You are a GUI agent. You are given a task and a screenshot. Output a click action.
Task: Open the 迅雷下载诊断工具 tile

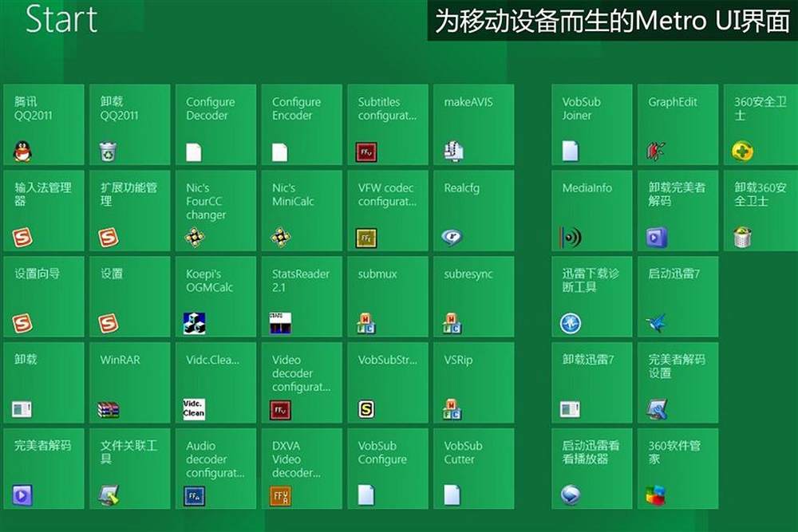(592, 297)
